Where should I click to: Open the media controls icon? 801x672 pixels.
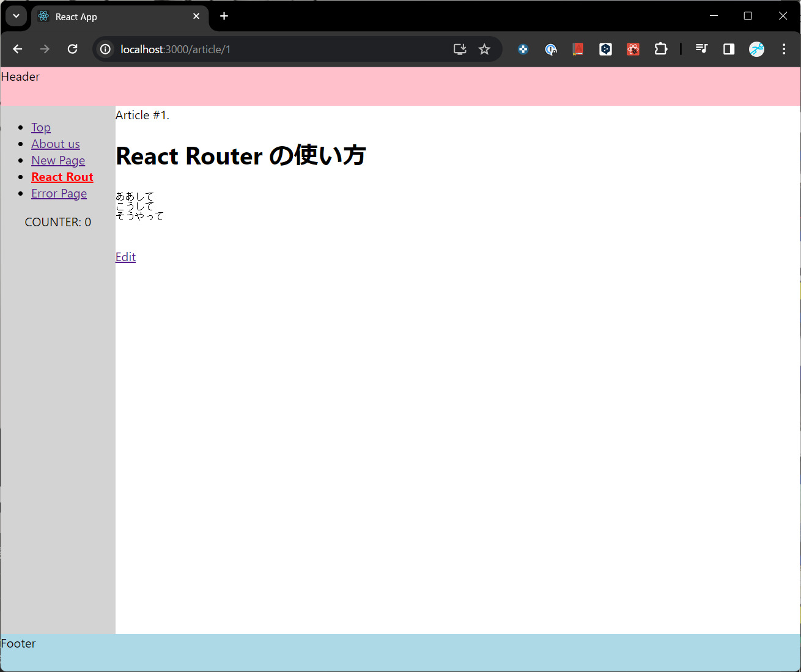pyautogui.click(x=701, y=50)
